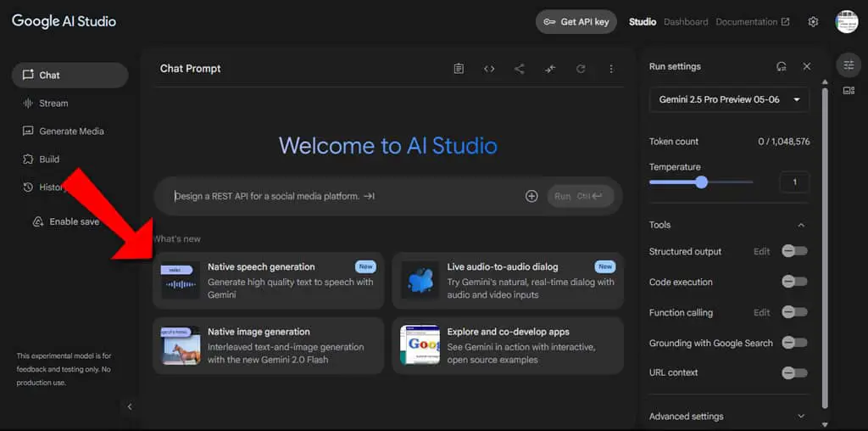Reset run settings to default icon
The height and width of the screenshot is (431, 868).
tap(782, 66)
